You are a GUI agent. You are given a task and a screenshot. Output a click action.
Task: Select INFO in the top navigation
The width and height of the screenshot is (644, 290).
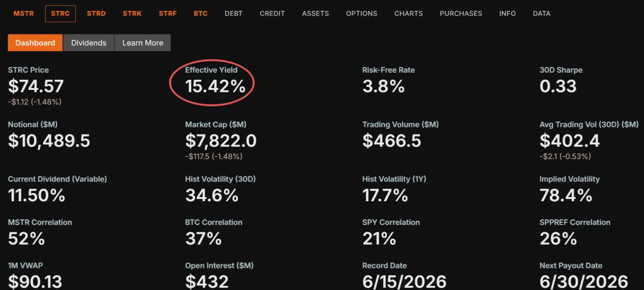(507, 14)
